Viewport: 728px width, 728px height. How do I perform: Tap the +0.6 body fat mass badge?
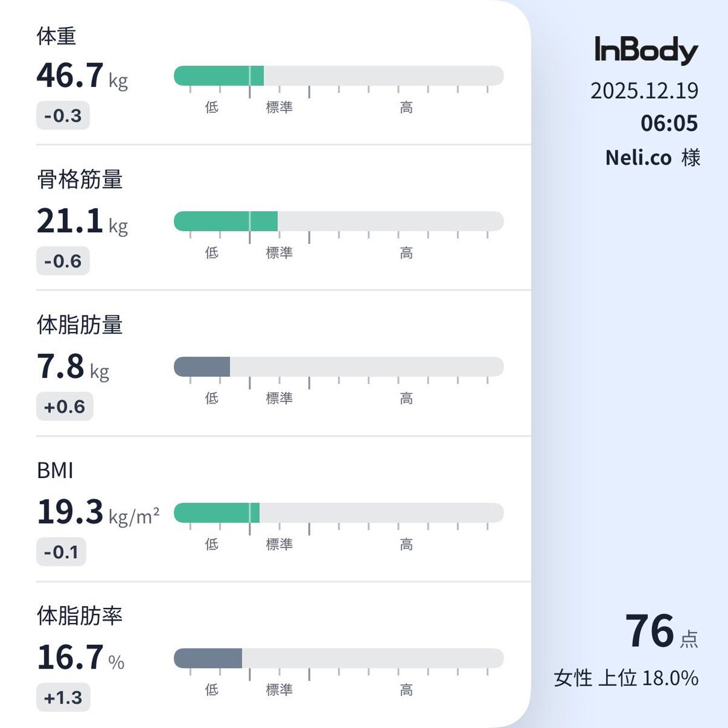pos(65,407)
